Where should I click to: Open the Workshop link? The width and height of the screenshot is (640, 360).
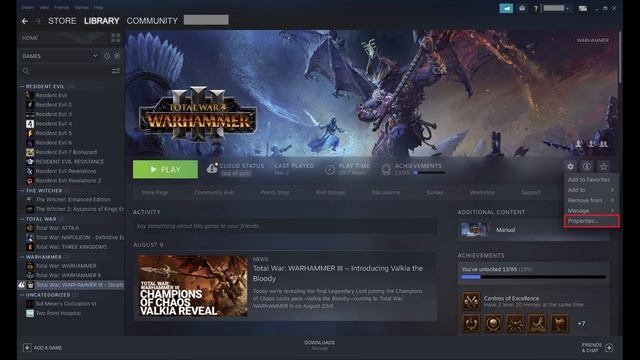(482, 192)
